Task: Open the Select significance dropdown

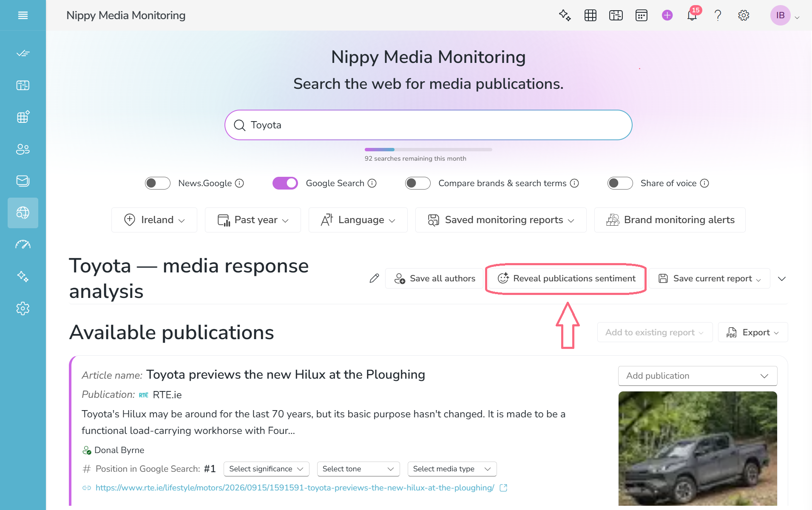Action: (x=267, y=469)
